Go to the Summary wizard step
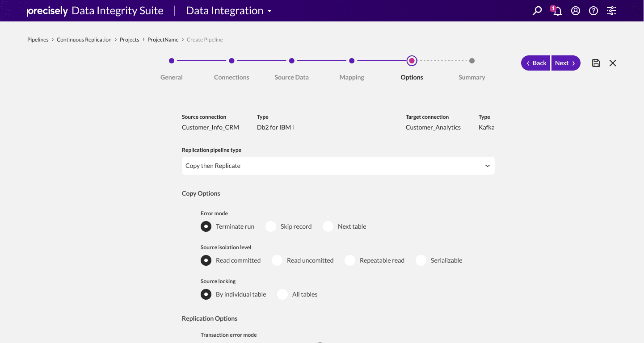This screenshot has height=343, width=644. [x=472, y=61]
